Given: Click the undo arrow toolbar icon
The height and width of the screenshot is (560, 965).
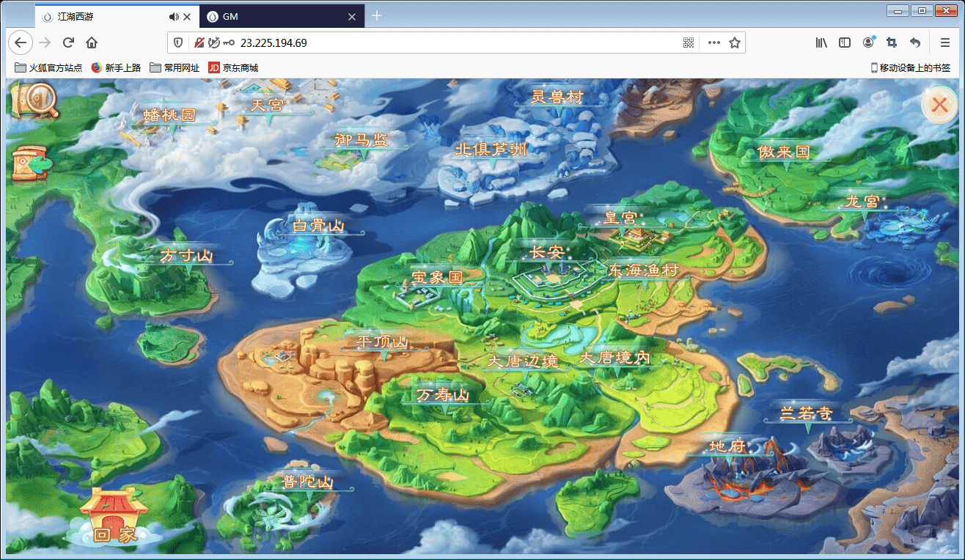Looking at the screenshot, I should point(915,43).
